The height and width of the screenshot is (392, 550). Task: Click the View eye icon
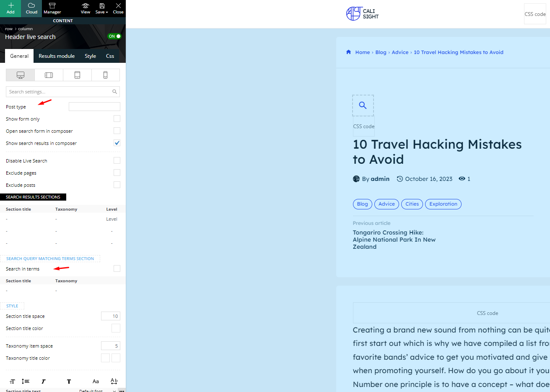(86, 5)
